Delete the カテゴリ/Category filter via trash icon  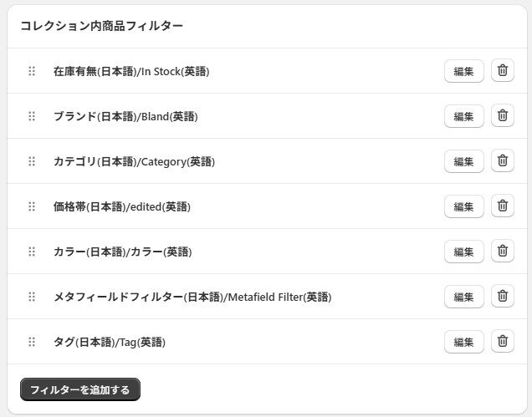(503, 160)
